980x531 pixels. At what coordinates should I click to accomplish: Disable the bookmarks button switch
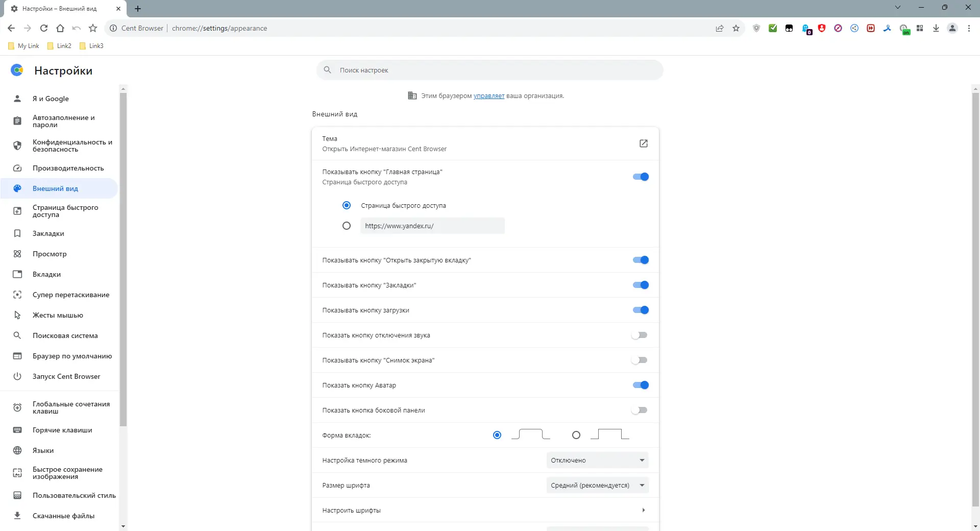641,285
